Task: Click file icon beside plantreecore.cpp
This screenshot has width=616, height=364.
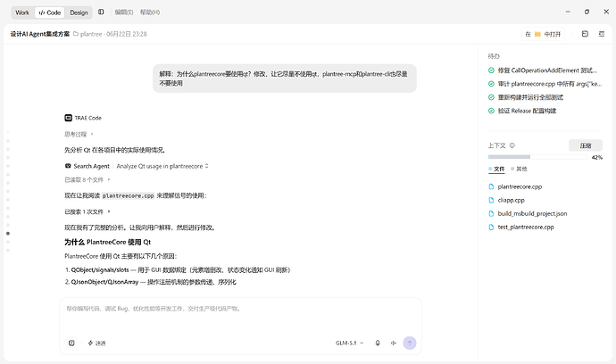Action: (491, 187)
